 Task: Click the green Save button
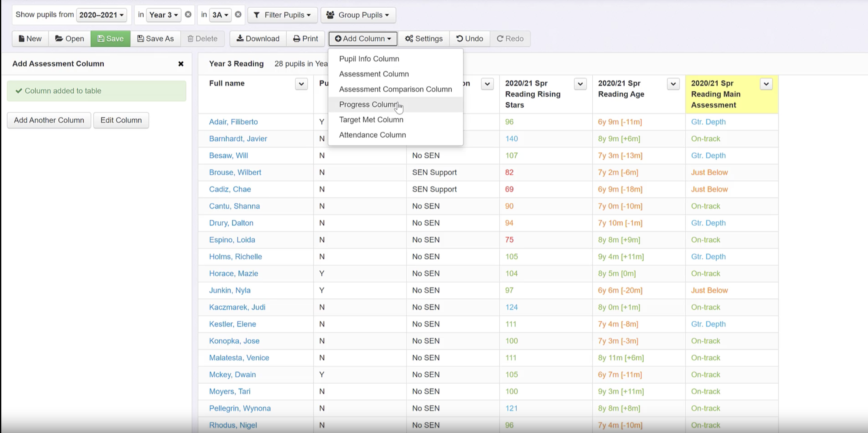click(110, 38)
